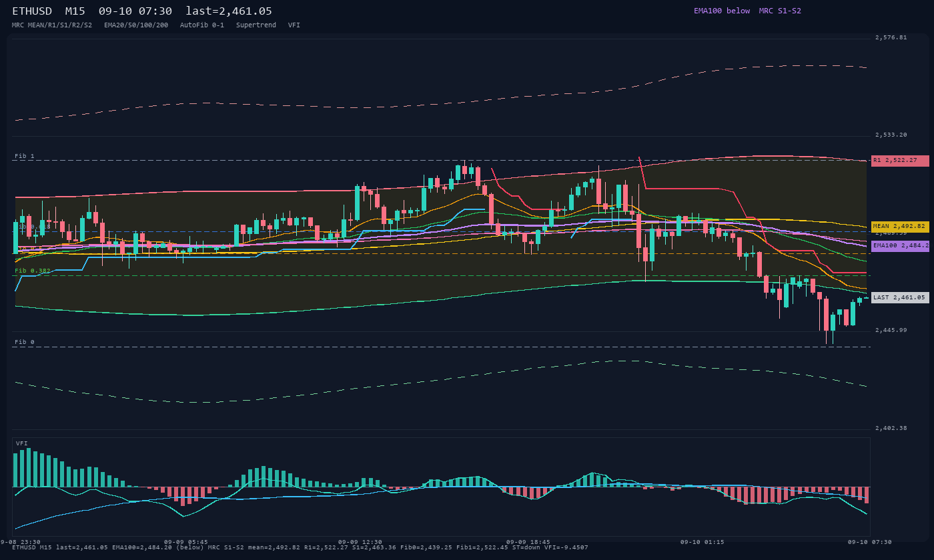Select the '09-09 18:45' time axis label
Screen dimensions: 934x560
528,542
